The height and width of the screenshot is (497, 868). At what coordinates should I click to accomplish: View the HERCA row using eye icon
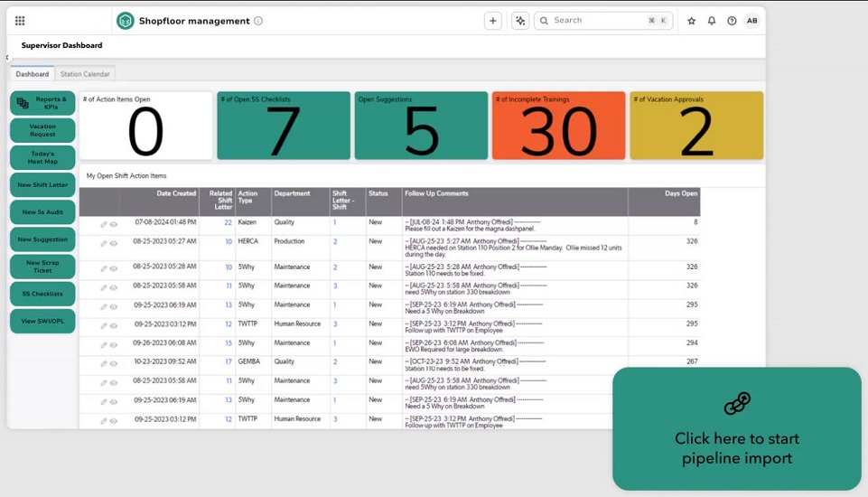click(114, 242)
